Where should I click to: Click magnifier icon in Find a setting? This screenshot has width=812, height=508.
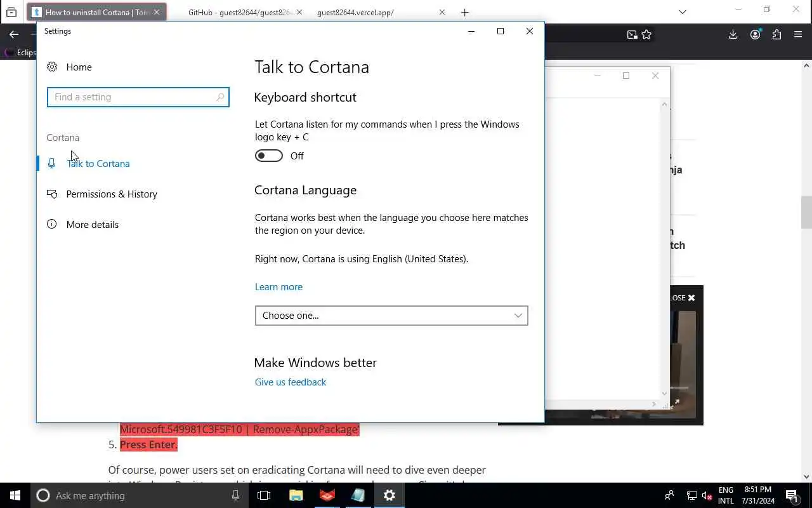(x=220, y=97)
